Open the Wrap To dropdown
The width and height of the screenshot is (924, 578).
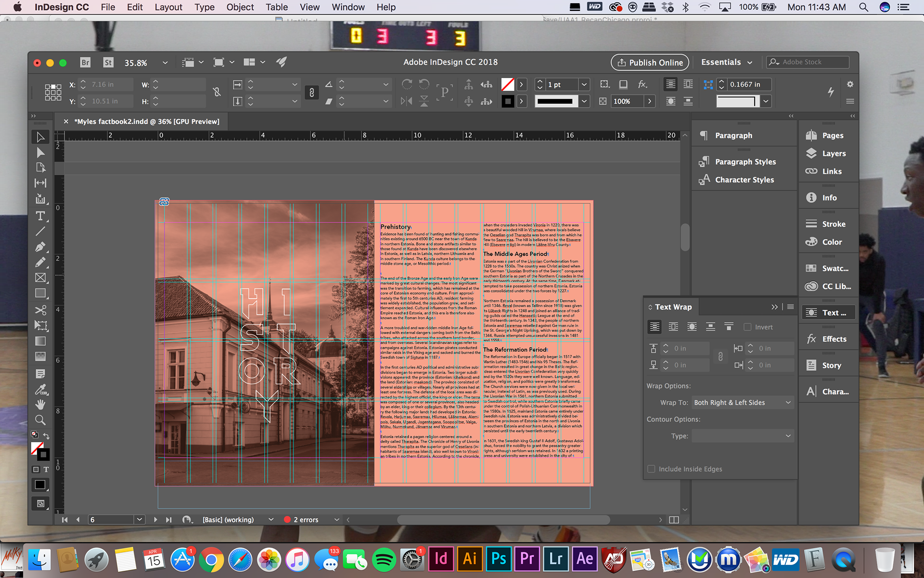coord(743,403)
